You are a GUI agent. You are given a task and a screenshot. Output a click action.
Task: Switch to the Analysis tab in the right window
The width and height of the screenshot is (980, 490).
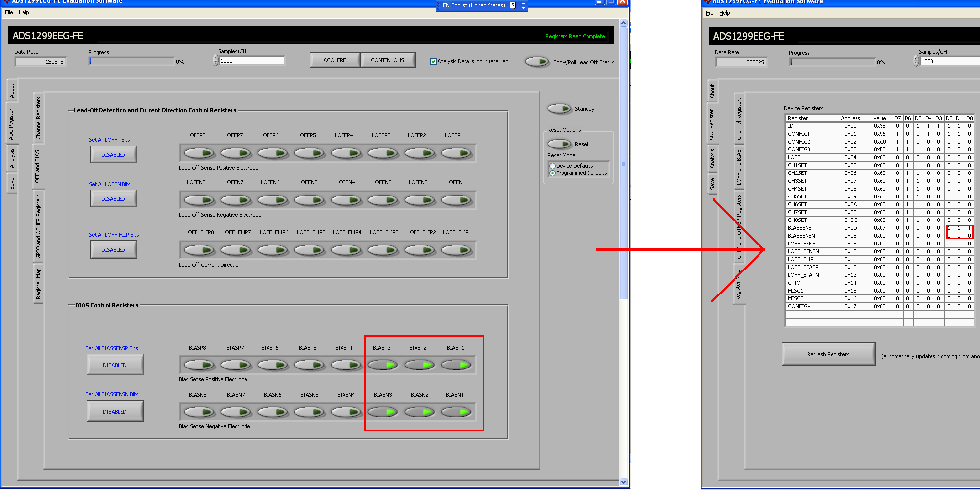coord(712,159)
